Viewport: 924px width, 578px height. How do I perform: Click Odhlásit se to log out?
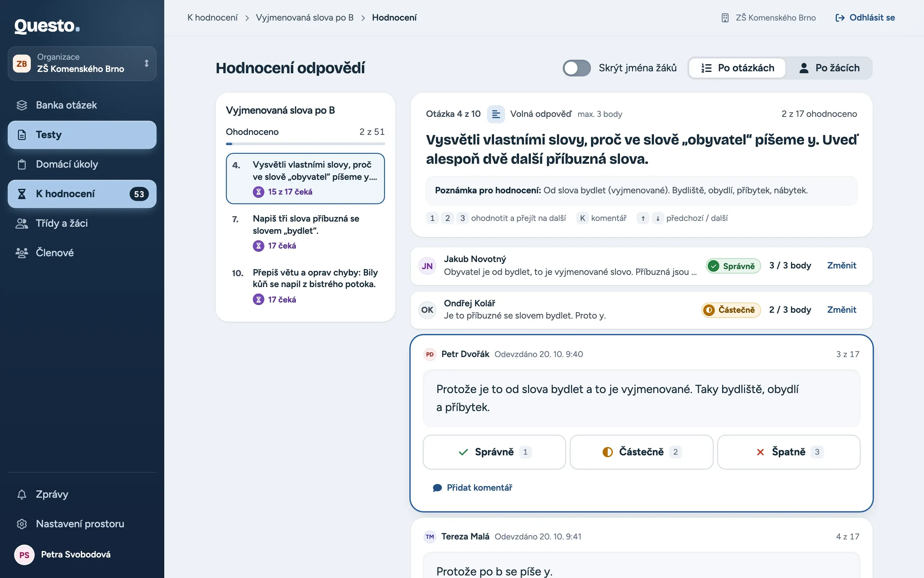pos(865,18)
